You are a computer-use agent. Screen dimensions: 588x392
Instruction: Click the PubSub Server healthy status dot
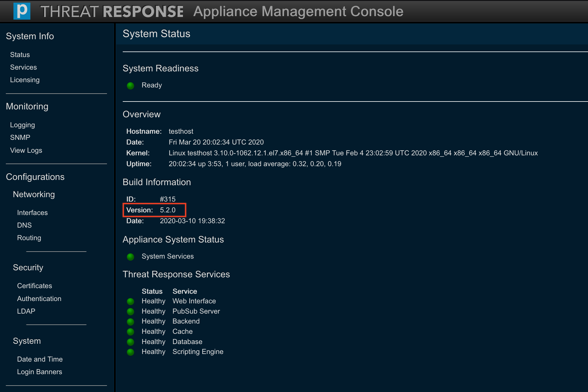(130, 312)
